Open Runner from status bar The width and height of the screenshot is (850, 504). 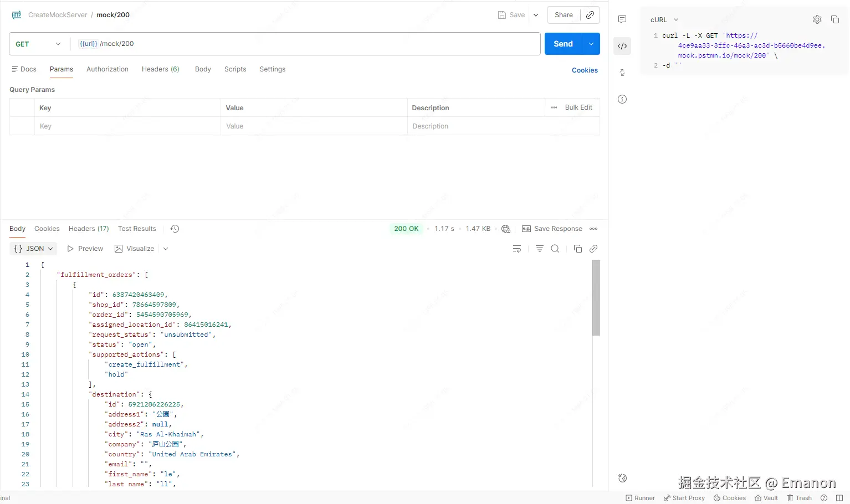coord(640,498)
